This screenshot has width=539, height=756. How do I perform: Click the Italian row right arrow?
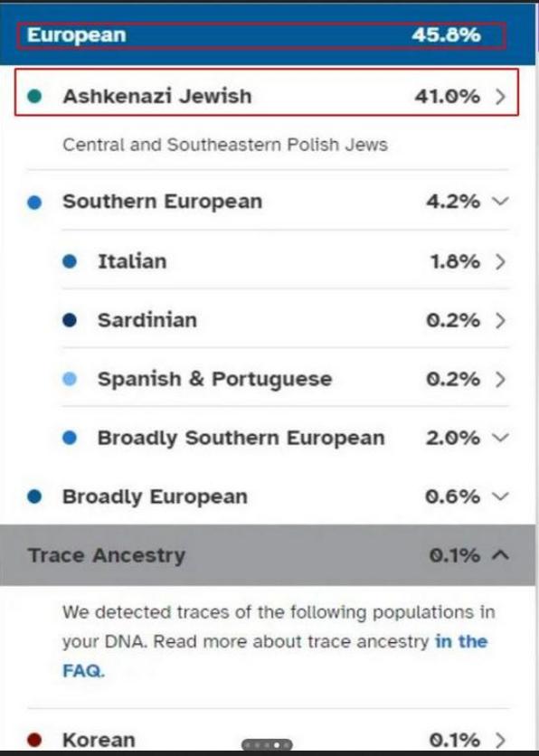click(501, 261)
